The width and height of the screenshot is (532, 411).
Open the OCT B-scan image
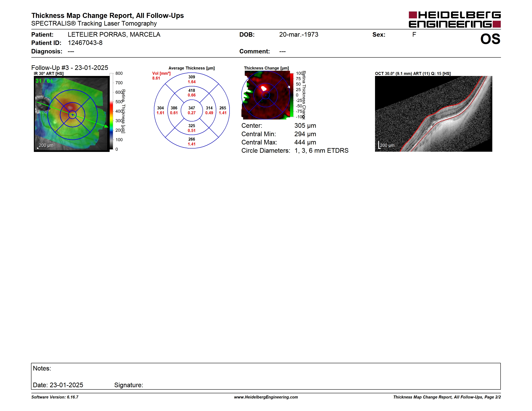433,114
